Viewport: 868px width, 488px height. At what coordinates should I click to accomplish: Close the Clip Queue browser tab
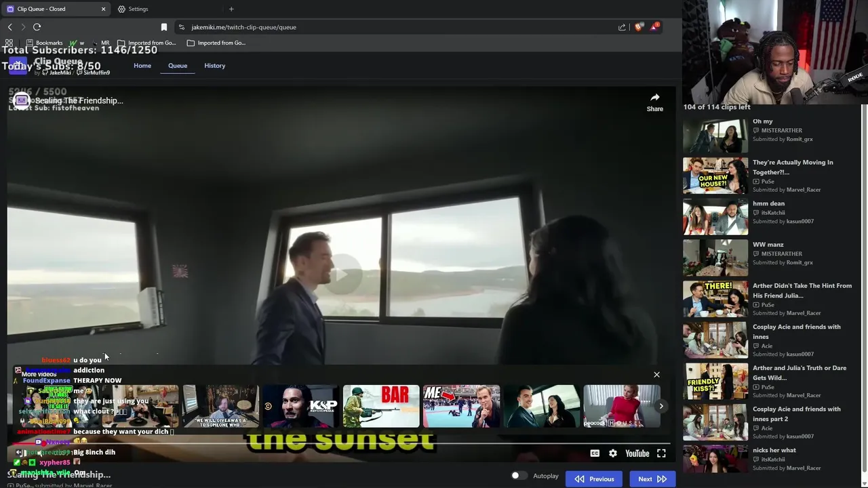[103, 9]
